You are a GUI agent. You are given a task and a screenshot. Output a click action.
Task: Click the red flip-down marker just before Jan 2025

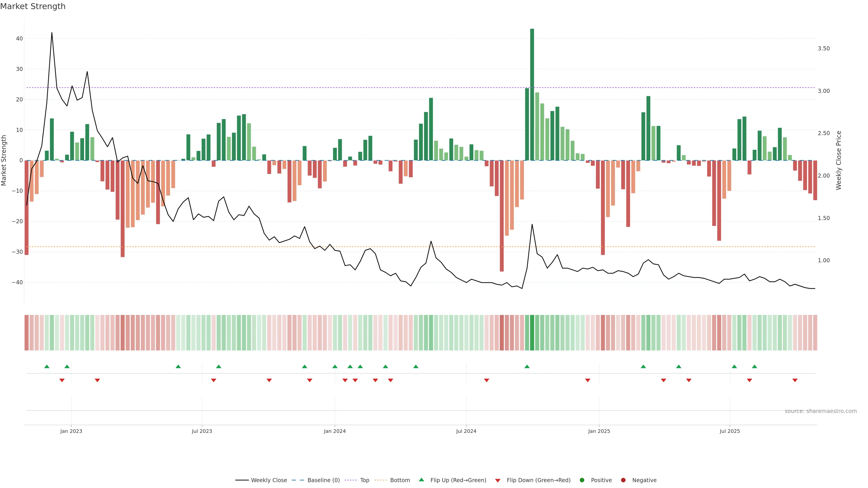[x=588, y=380]
